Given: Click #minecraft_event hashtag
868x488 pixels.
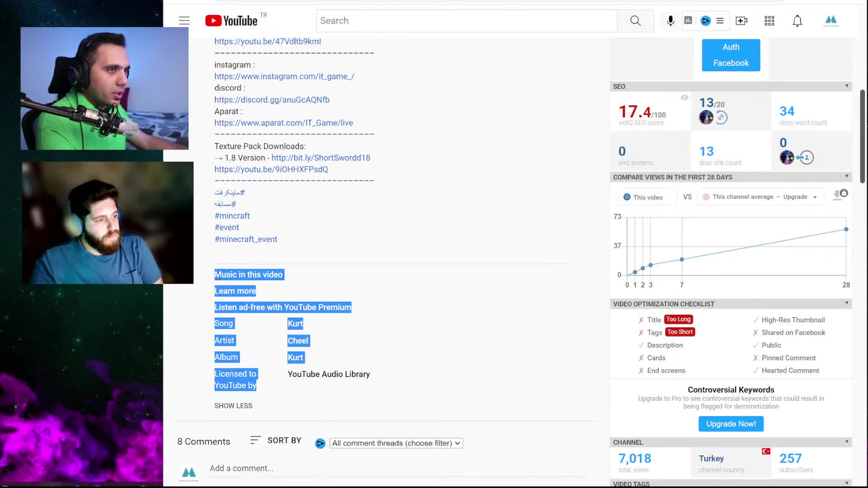Looking at the screenshot, I should click(245, 239).
